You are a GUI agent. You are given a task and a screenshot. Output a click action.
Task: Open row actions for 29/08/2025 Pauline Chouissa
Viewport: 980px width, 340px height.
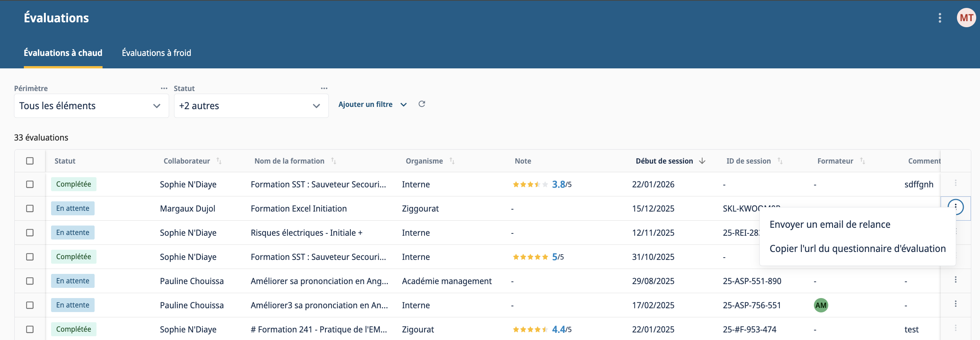click(955, 280)
